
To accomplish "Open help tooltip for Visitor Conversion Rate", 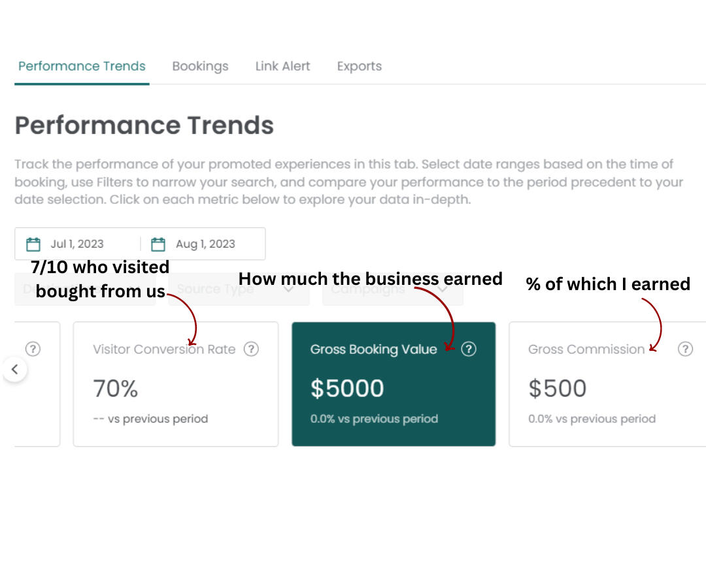I will (x=251, y=349).
